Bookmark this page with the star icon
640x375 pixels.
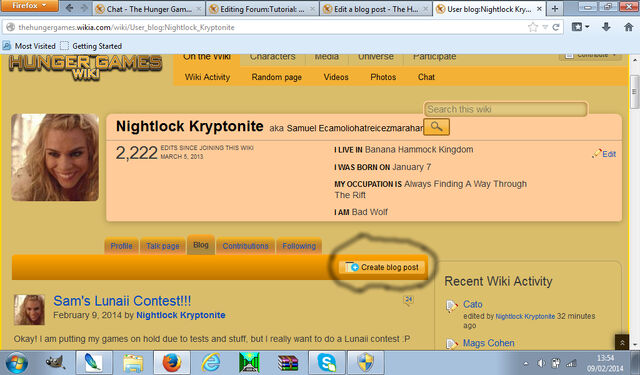pos(533,27)
